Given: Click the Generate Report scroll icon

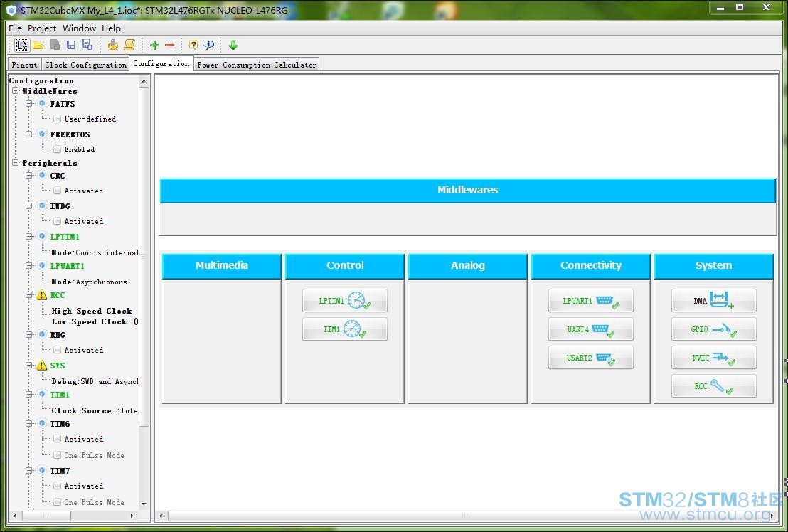Looking at the screenshot, I should (x=129, y=46).
